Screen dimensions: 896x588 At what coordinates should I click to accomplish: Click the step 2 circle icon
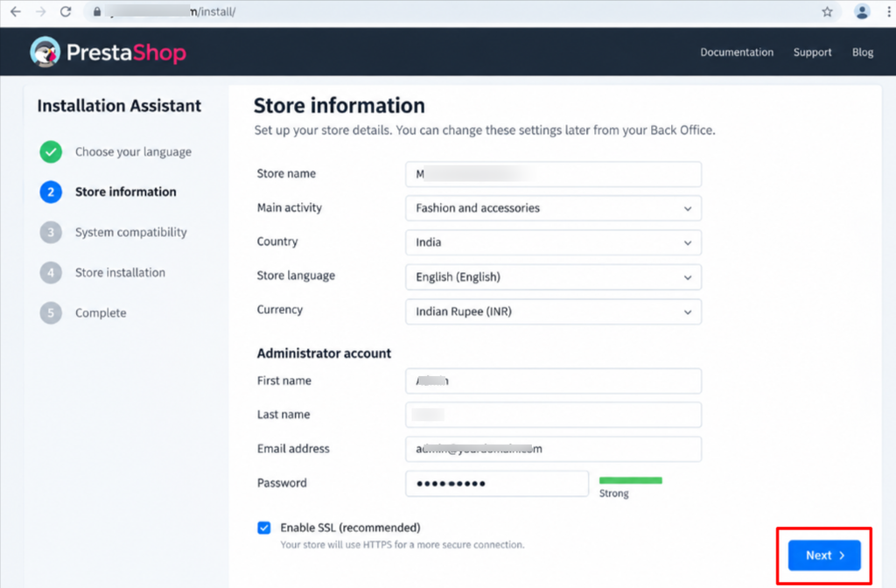(x=51, y=192)
